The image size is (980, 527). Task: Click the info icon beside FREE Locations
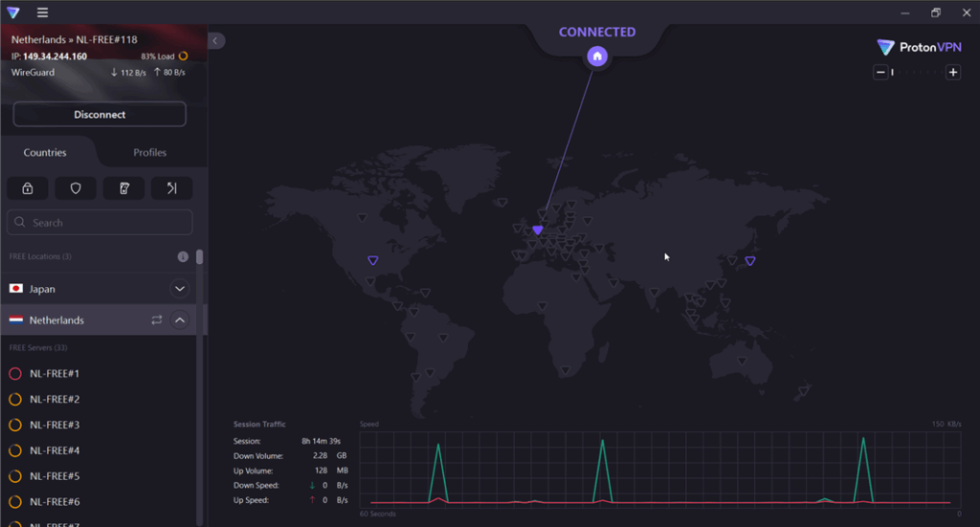coord(183,256)
